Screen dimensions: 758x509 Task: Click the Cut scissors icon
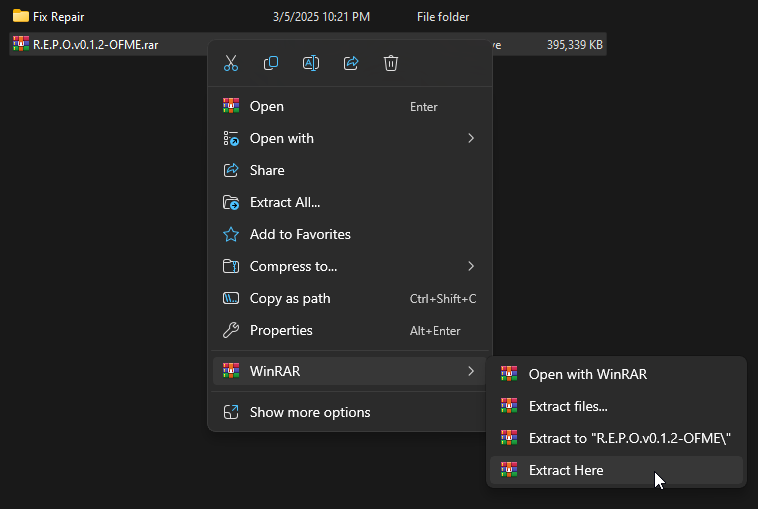point(231,63)
